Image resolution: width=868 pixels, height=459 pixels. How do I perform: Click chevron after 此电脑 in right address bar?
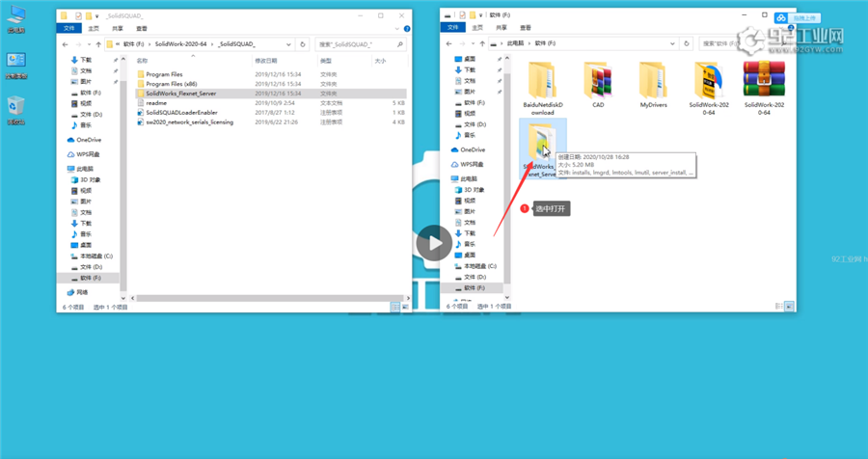529,43
